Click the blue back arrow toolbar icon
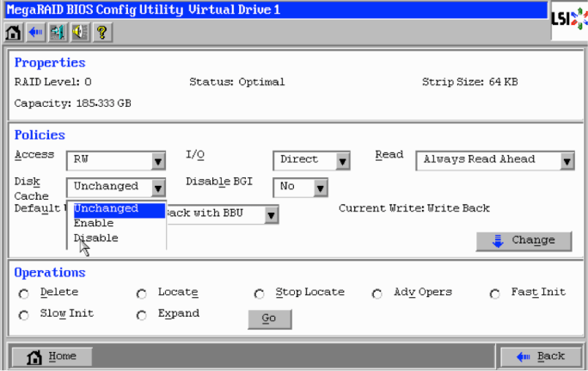 pos(35,33)
